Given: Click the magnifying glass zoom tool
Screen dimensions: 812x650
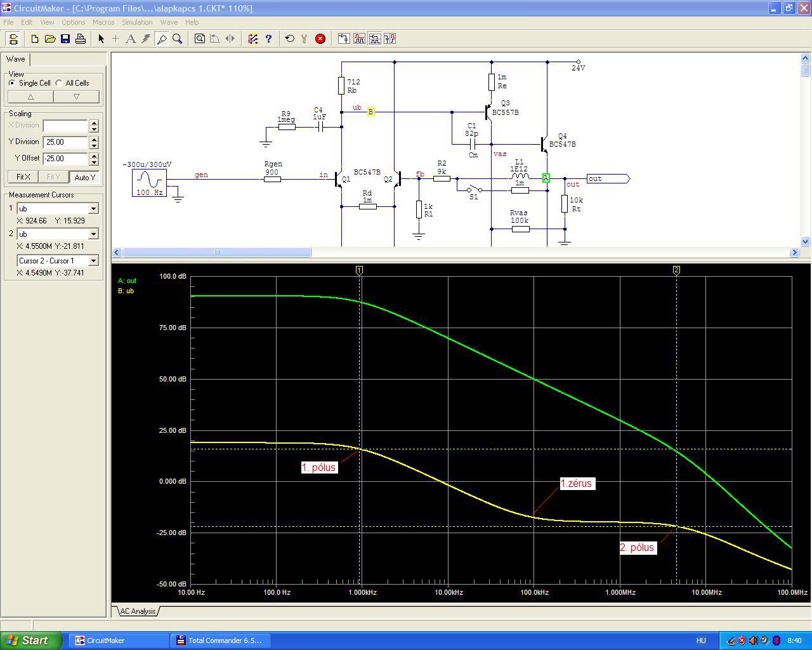Looking at the screenshot, I should (178, 39).
